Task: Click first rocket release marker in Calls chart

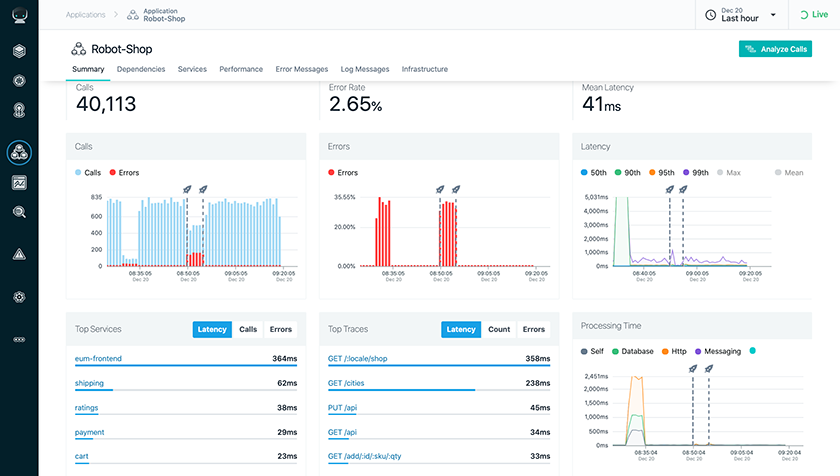Action: [x=187, y=190]
